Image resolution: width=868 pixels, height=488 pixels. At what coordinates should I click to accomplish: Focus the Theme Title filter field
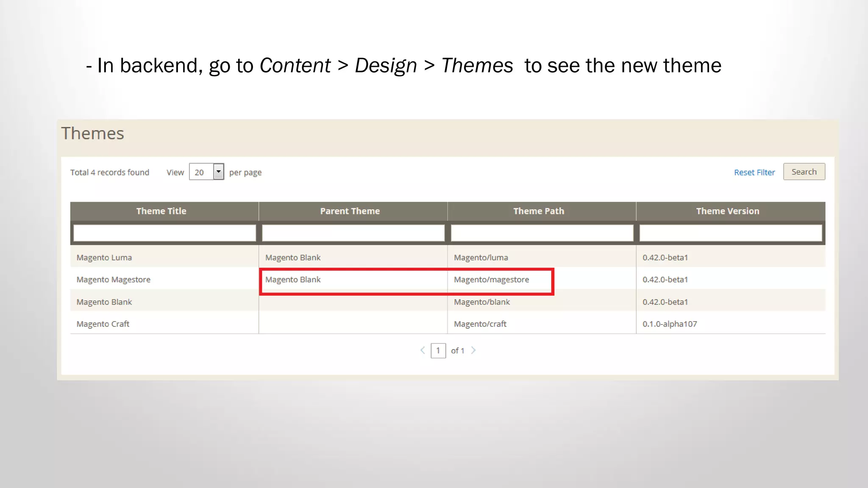(x=164, y=233)
